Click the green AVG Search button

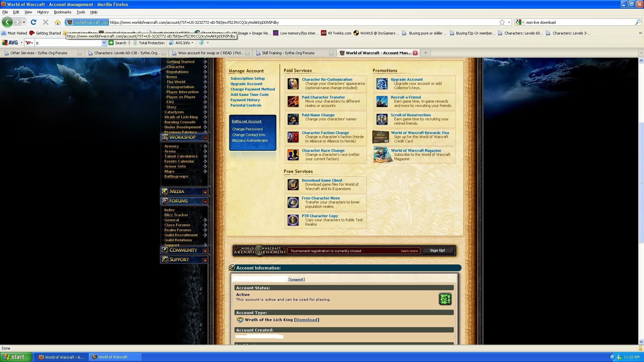tap(117, 43)
